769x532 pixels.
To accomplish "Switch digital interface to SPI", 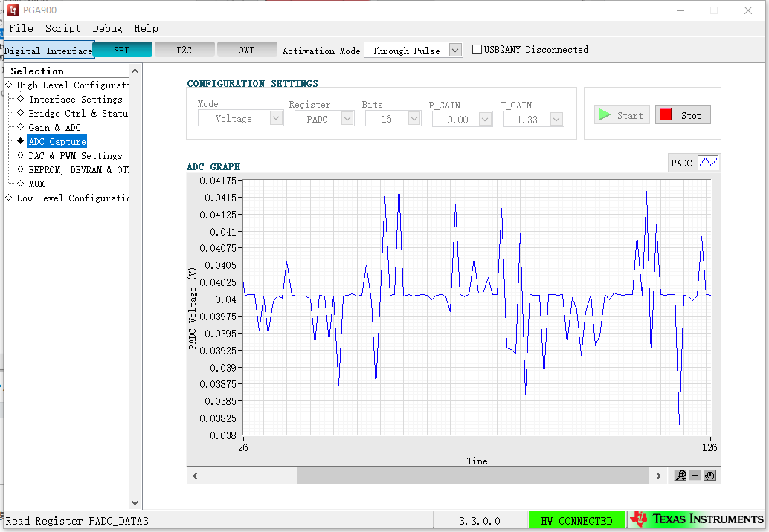I will point(122,50).
